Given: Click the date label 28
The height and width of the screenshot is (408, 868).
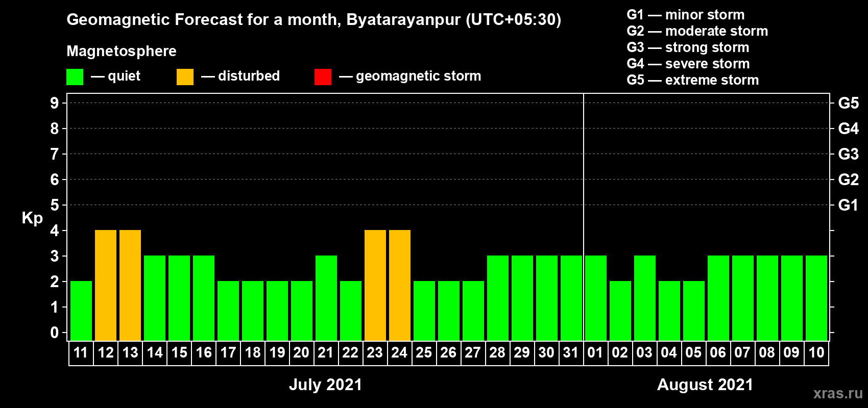Looking at the screenshot, I should tap(497, 352).
